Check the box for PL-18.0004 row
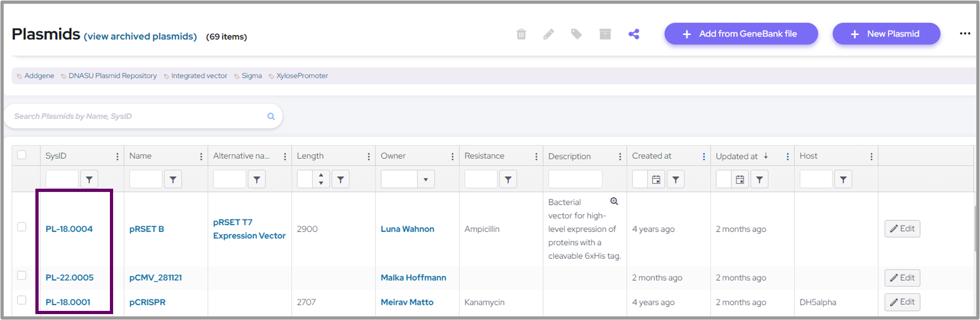The image size is (980, 320). pyautogui.click(x=22, y=227)
